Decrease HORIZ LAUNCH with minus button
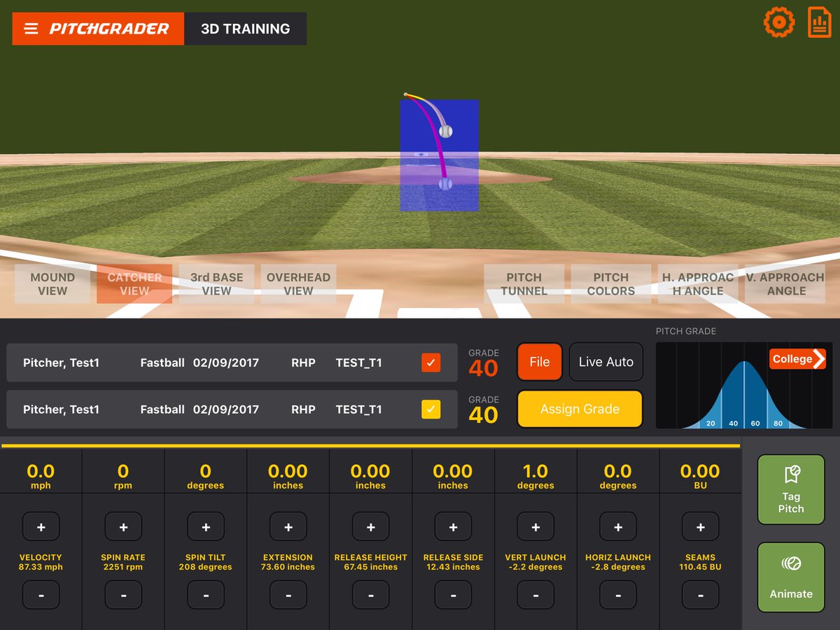Image resolution: width=840 pixels, height=630 pixels. [619, 595]
